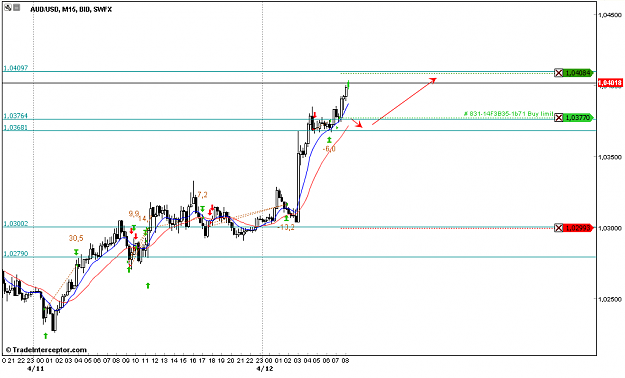This screenshot has width=625, height=378.
Task: Click the gray square icon next to the title
Action: pos(16,7)
